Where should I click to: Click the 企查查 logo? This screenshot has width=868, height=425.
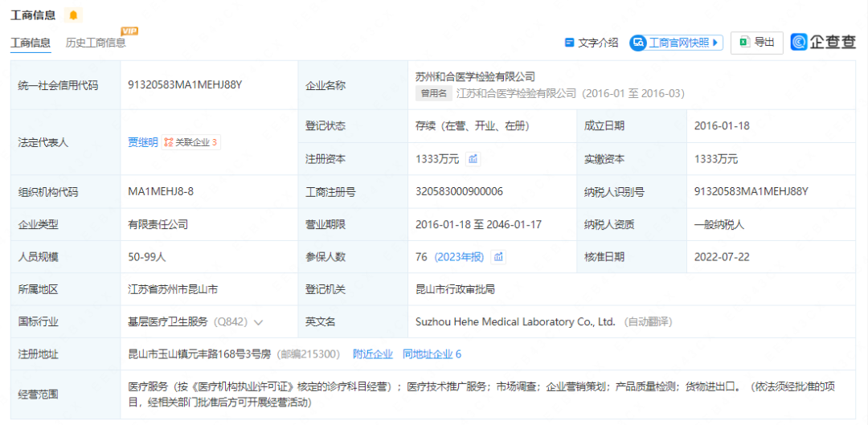click(x=823, y=42)
